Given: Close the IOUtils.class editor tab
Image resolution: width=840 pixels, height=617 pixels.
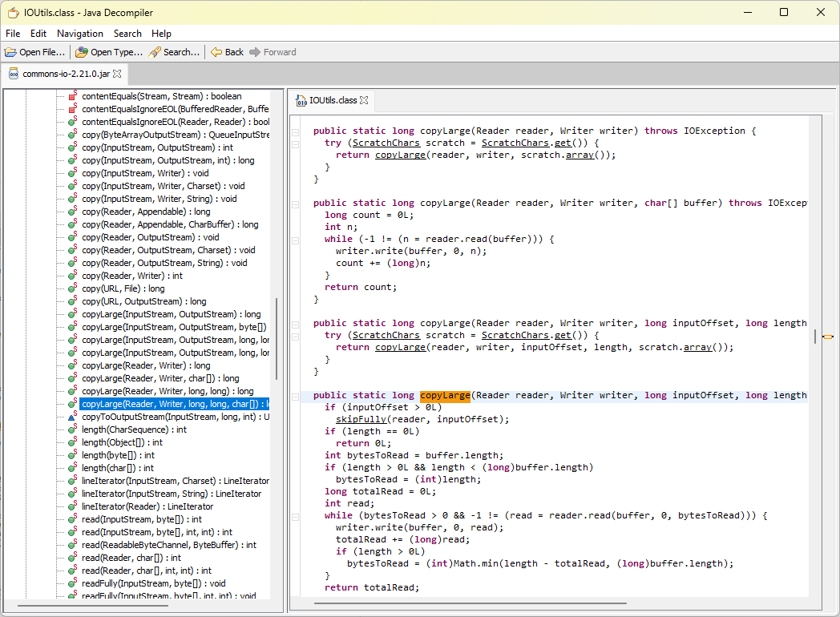Looking at the screenshot, I should [x=364, y=100].
